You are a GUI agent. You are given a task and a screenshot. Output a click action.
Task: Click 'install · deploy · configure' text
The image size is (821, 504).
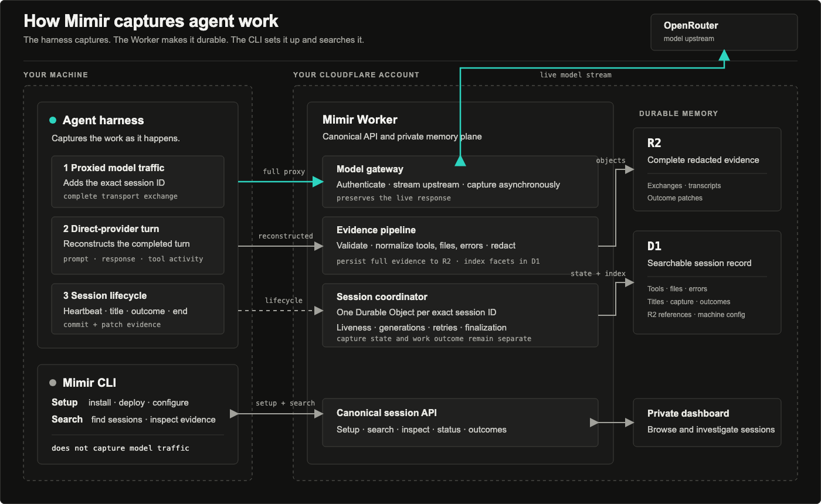tap(138, 403)
